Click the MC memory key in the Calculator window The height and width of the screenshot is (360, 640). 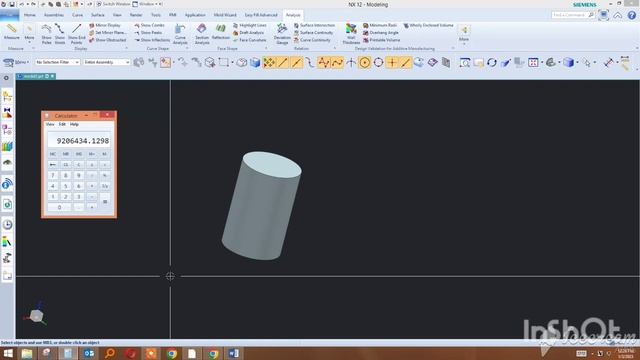point(53,154)
